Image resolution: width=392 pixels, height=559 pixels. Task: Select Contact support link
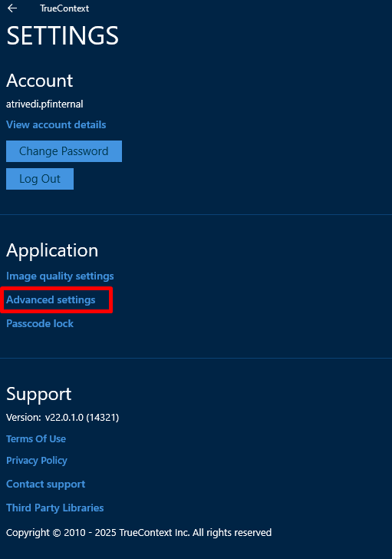click(45, 484)
